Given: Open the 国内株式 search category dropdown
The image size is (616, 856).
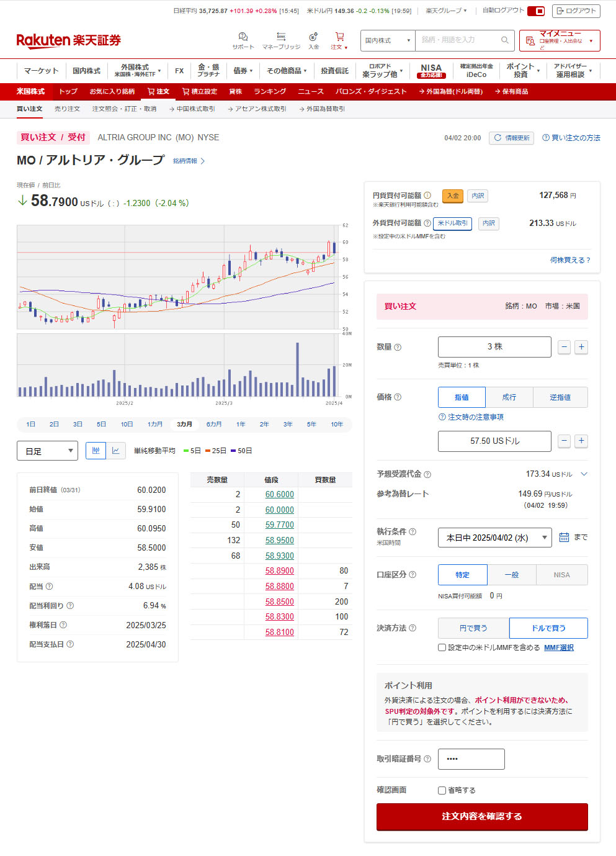Looking at the screenshot, I should point(388,40).
